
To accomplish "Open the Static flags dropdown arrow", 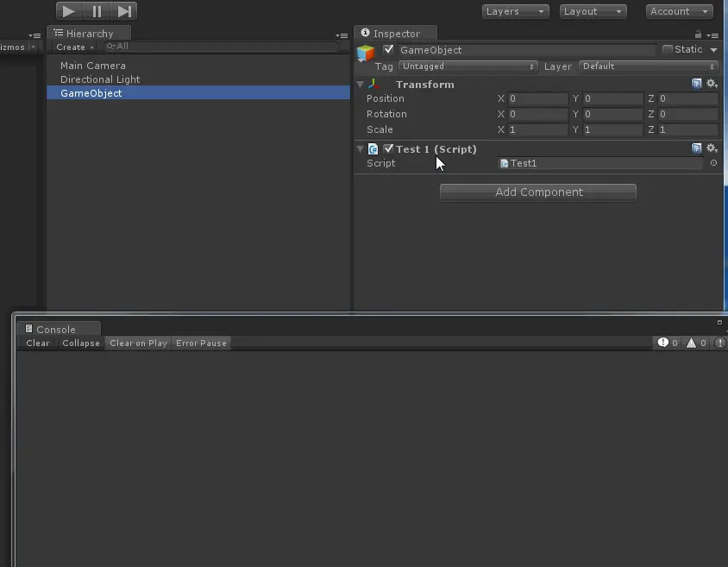I will click(x=713, y=50).
